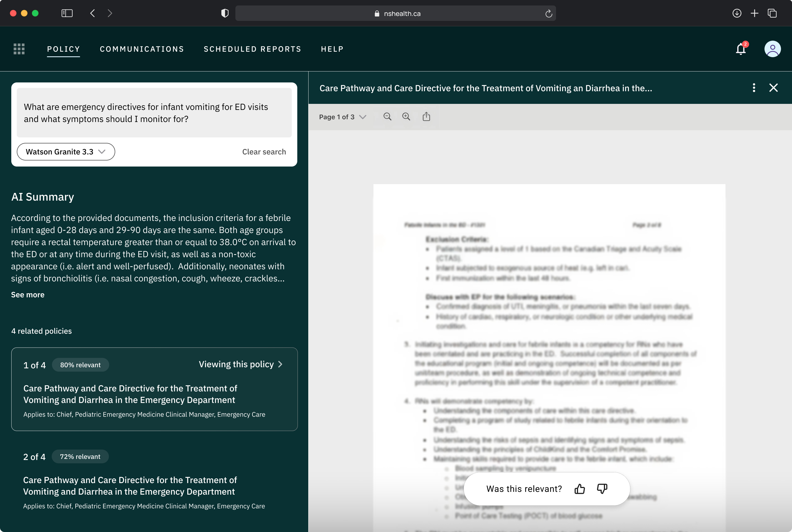Zoom out of the document preview
This screenshot has height=532, width=792.
(387, 117)
